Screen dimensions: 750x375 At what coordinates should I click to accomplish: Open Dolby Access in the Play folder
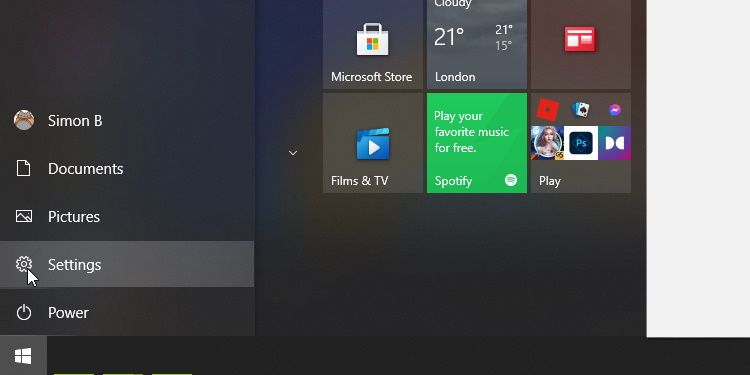[615, 143]
